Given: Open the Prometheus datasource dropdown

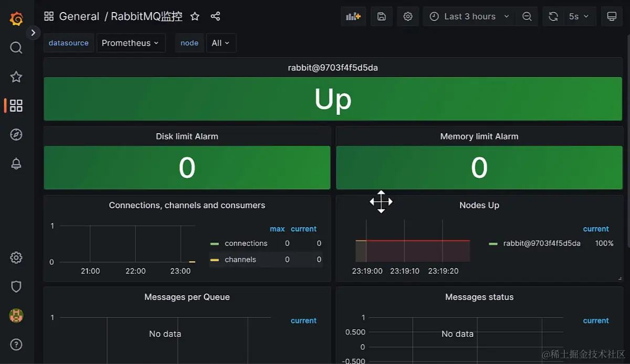Looking at the screenshot, I should (x=131, y=43).
